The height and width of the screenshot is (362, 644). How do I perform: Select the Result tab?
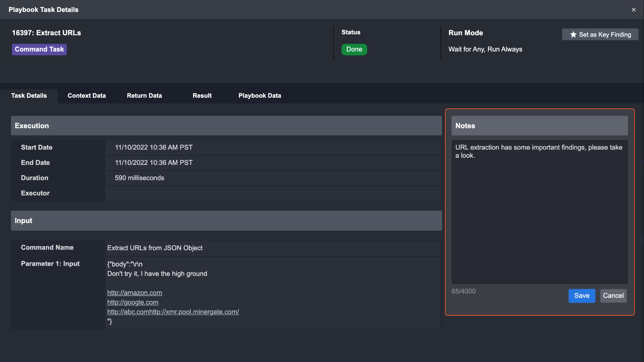tap(202, 96)
